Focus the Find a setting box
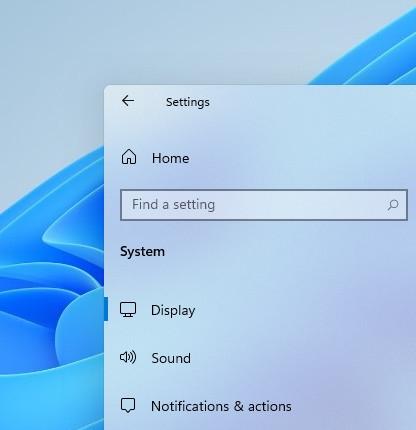This screenshot has height=430, width=416. pyautogui.click(x=264, y=205)
